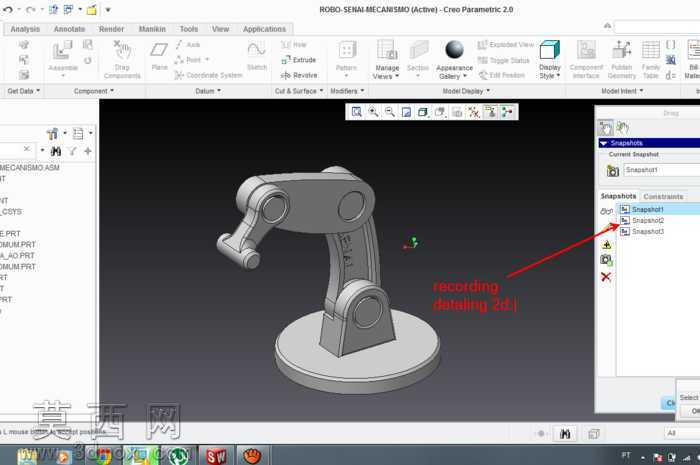Image resolution: width=700 pixels, height=465 pixels.
Task: Open the Annotate ribbon tab
Action: coord(69,29)
